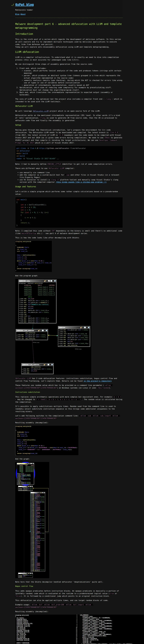Click the chicken-egg problem link
This screenshot has height=644, width=144.
click(81, 182)
